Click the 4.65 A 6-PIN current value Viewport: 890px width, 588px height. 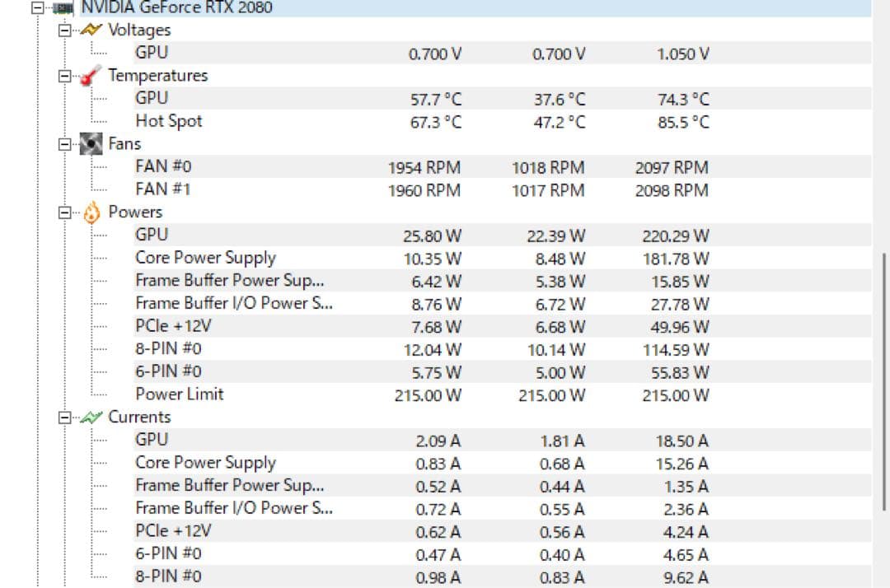pyautogui.click(x=685, y=554)
